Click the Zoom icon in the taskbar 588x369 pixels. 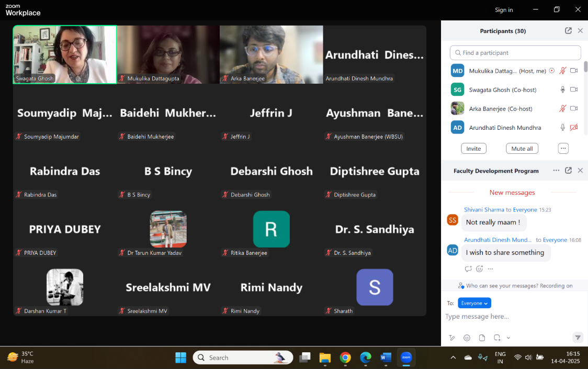click(406, 357)
